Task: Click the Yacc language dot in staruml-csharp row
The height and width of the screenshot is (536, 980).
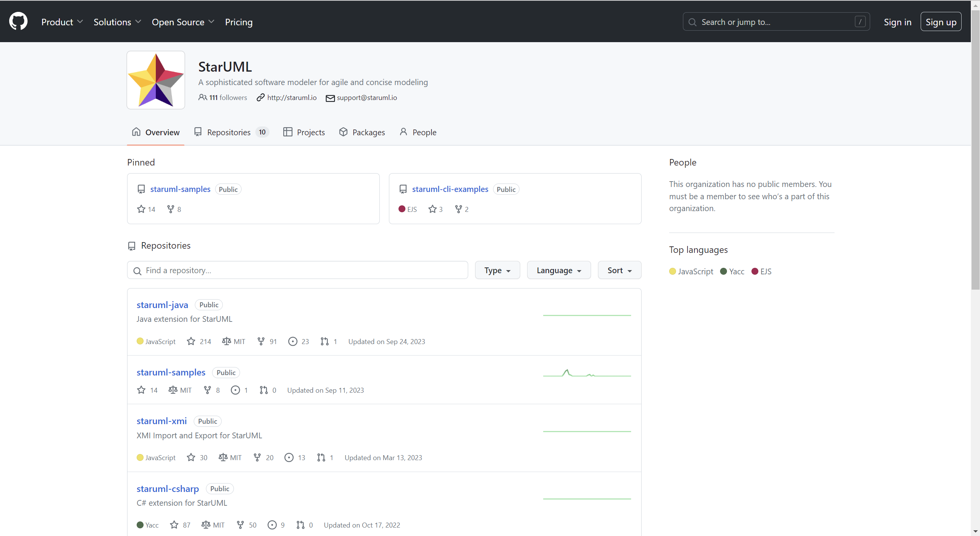Action: [140, 525]
